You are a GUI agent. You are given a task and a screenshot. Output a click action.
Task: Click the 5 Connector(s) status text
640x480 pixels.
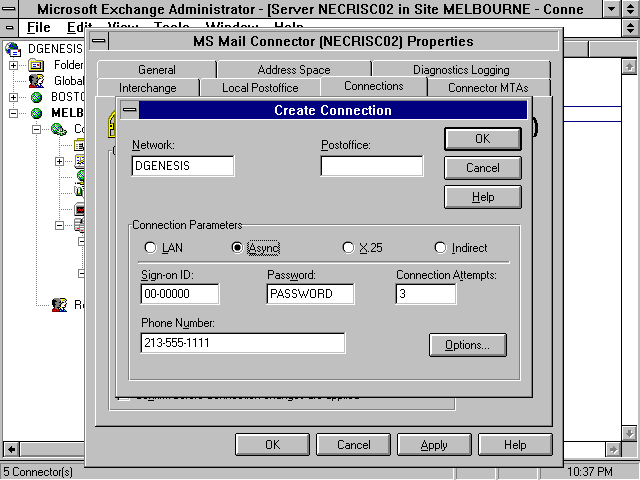click(x=38, y=472)
